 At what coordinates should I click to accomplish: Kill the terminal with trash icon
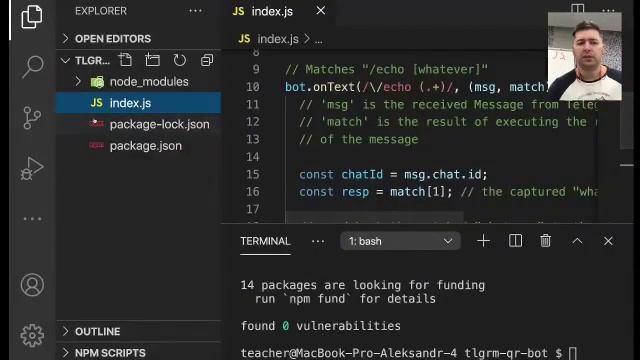(546, 241)
